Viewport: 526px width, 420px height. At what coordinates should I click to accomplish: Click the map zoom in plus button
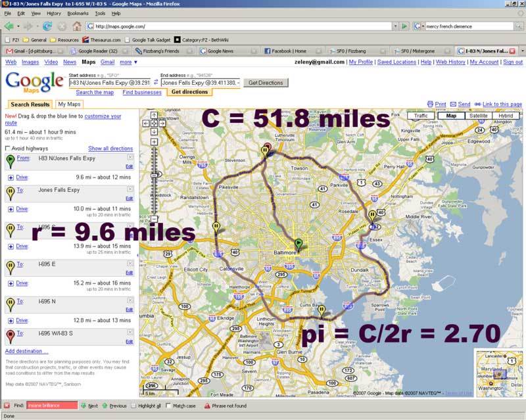click(x=154, y=140)
